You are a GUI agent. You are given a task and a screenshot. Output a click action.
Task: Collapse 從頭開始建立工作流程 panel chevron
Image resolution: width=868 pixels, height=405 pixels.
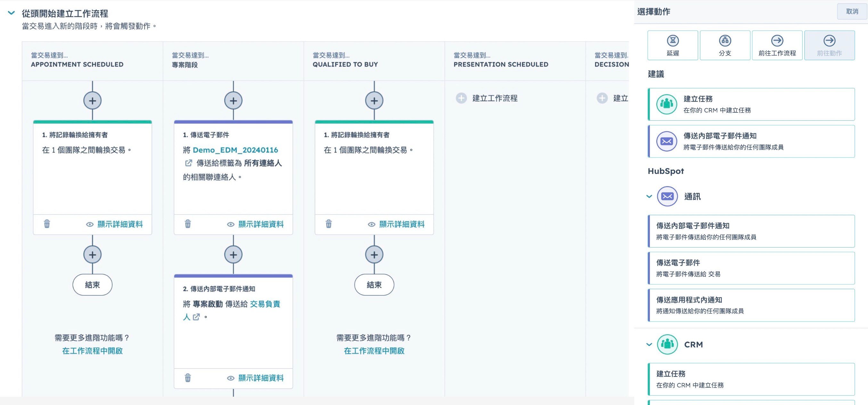[11, 14]
